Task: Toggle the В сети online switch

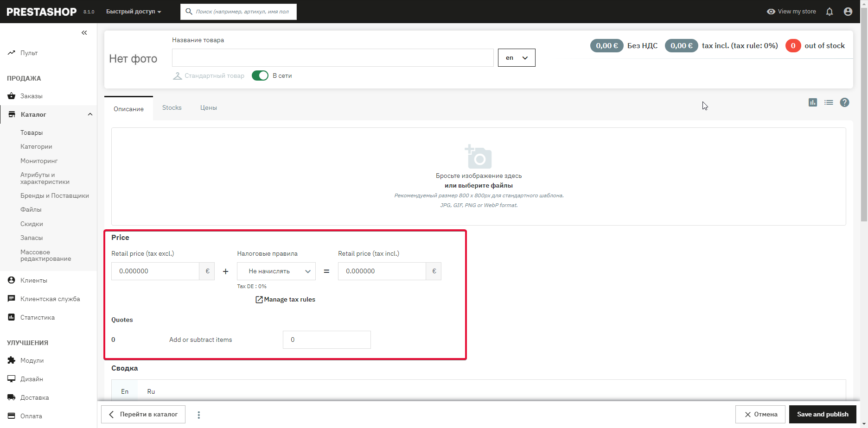Action: click(x=260, y=76)
